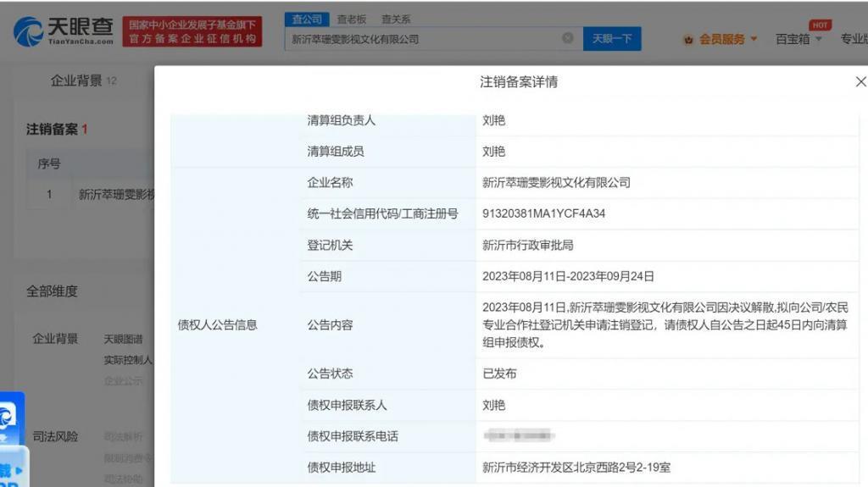Open the 百宝箱 dropdown menu

pyautogui.click(x=798, y=39)
